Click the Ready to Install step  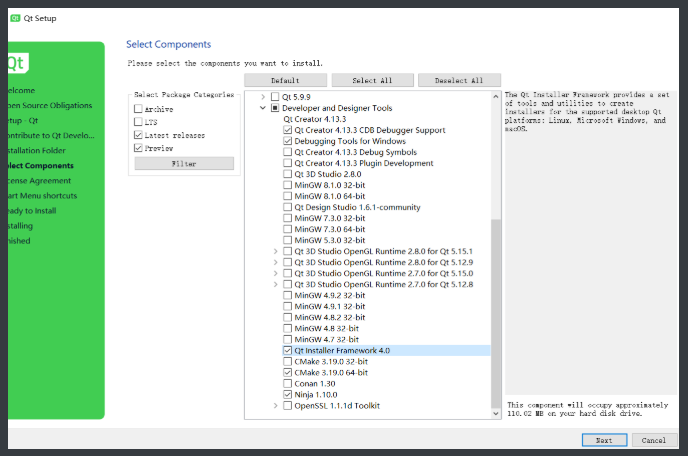(x=32, y=211)
